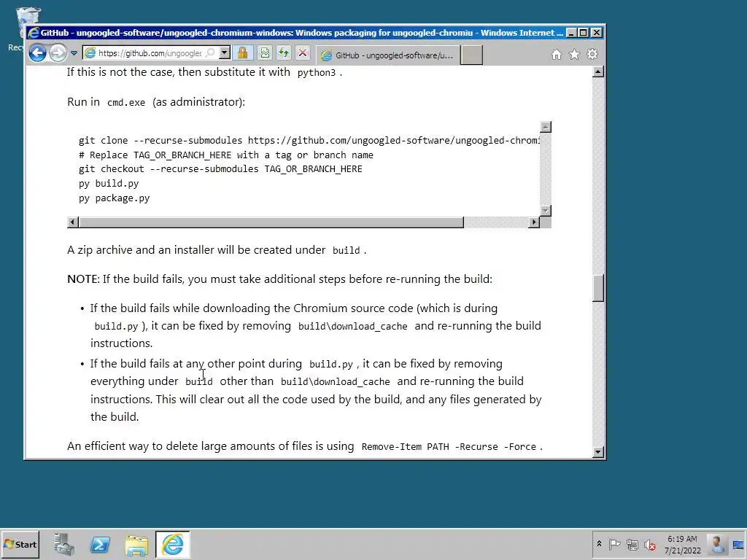
Task: Click the page vertical scrollbar thumb
Action: 598,287
